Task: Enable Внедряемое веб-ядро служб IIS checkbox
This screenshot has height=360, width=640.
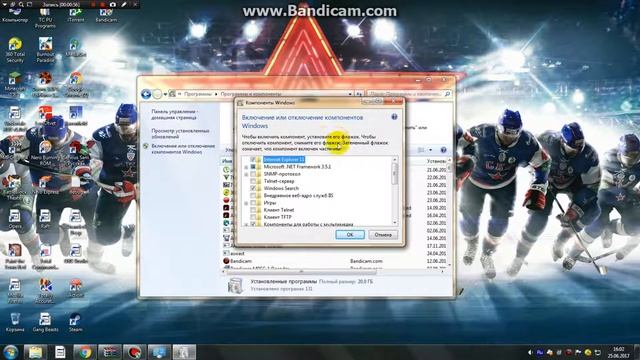Action: click(253, 196)
